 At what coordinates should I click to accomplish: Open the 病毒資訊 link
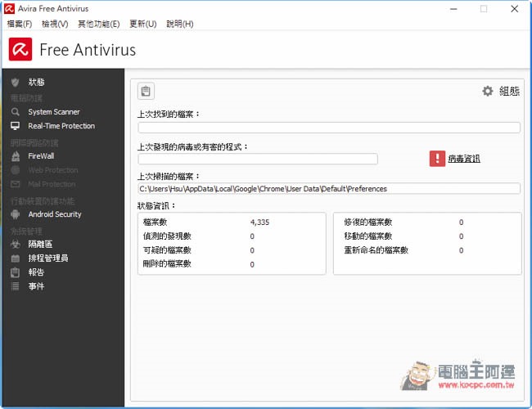[464, 159]
